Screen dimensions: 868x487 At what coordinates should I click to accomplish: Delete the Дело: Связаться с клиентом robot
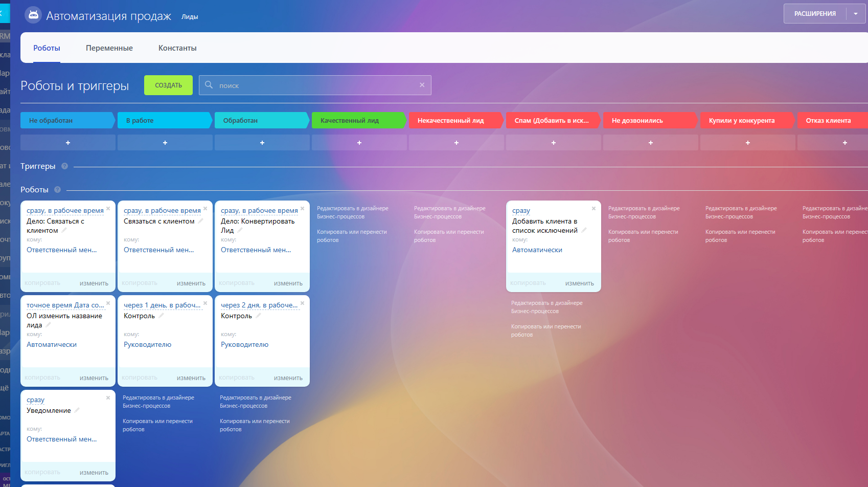[x=108, y=208]
